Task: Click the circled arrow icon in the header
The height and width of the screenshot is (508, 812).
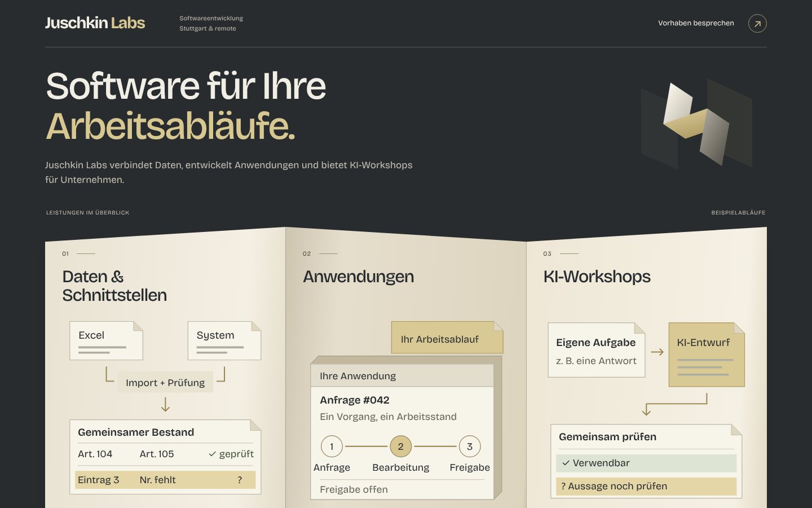Action: 757,24
